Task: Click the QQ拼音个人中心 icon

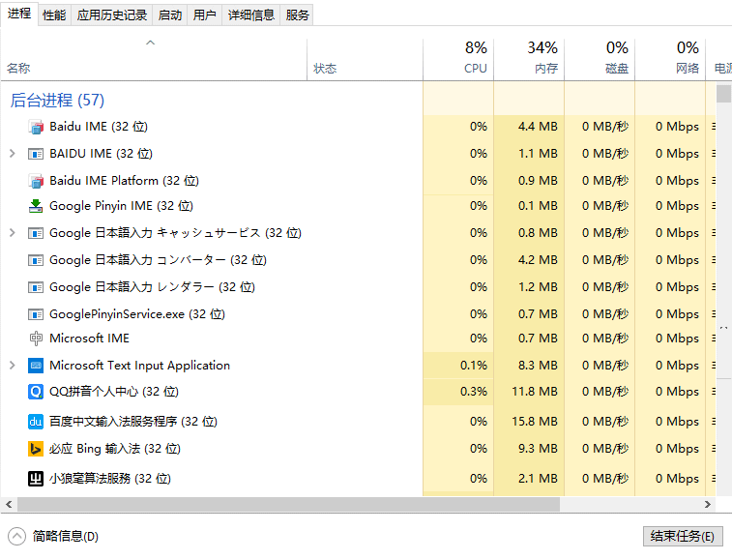Action: click(x=36, y=392)
